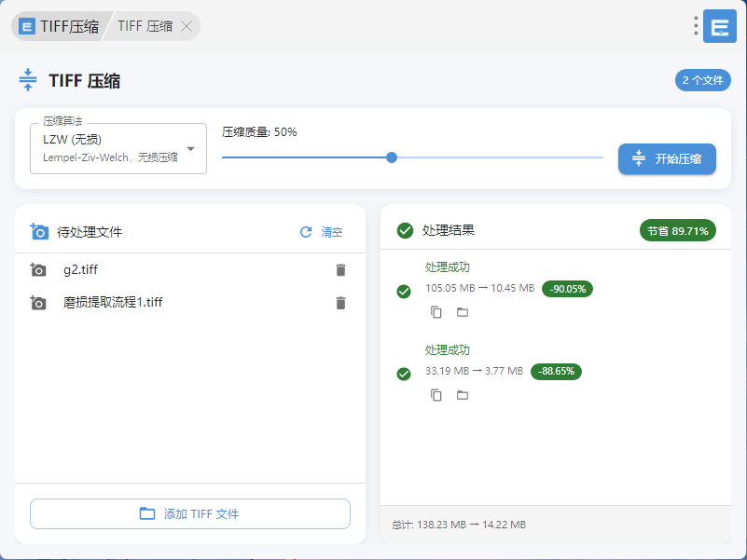Open folder of the first compressed result
This screenshot has width=747, height=560.
pyautogui.click(x=463, y=312)
